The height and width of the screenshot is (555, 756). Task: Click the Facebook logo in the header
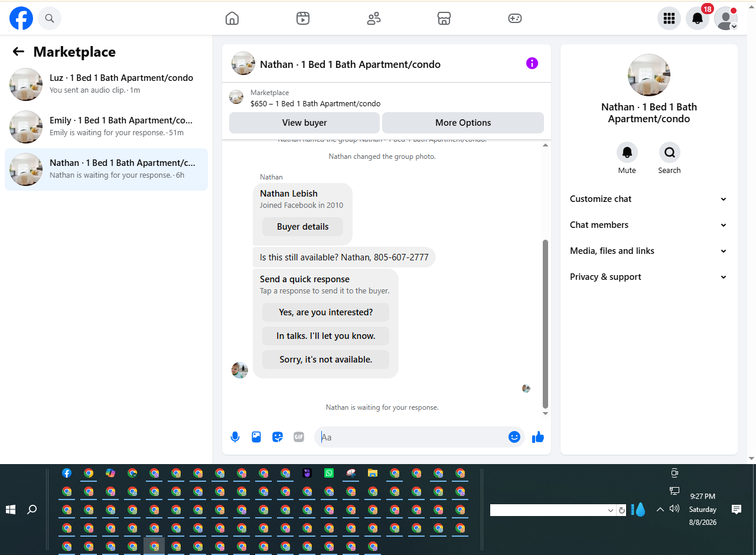[x=21, y=18]
